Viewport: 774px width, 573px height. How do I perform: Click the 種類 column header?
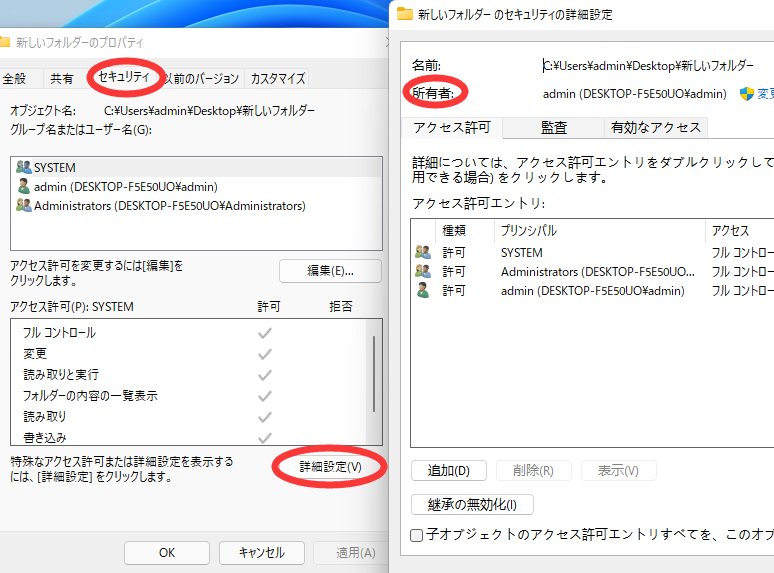pos(454,231)
